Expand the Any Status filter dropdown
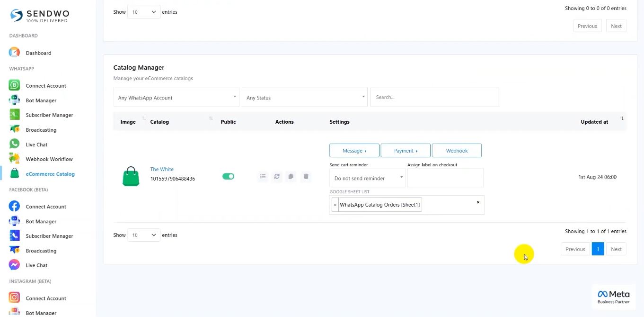The width and height of the screenshot is (644, 317). 304,98
